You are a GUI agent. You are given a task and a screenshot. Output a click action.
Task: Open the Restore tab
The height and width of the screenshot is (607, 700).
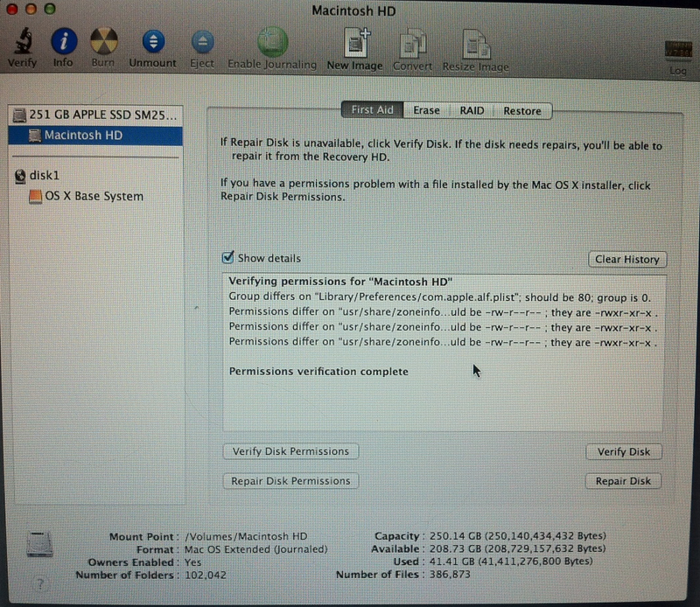click(x=522, y=111)
